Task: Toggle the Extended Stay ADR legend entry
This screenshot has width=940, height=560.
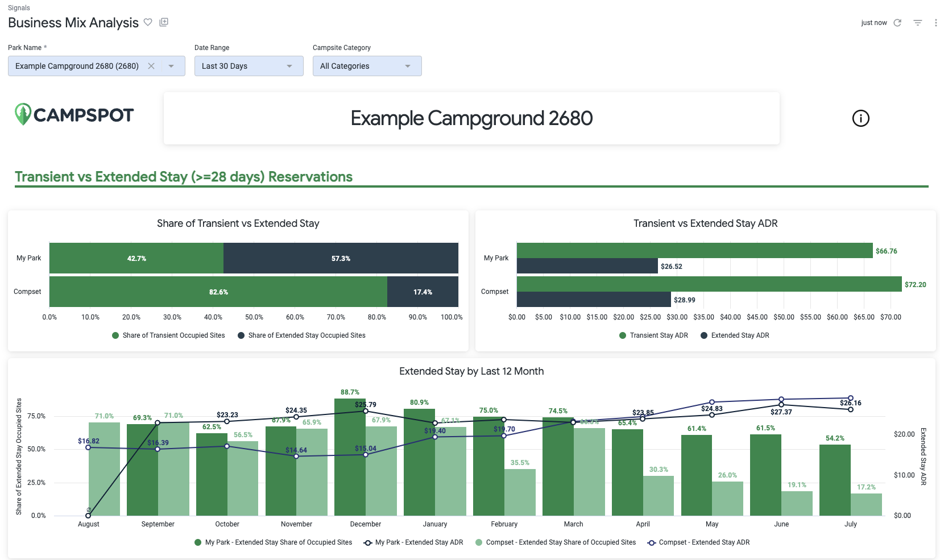Action: [x=735, y=335]
